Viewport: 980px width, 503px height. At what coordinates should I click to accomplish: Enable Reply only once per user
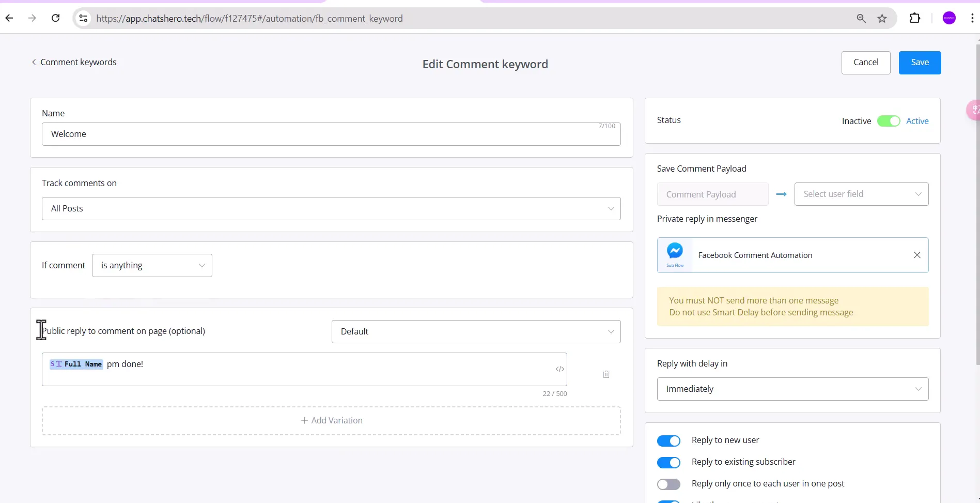tap(668, 484)
